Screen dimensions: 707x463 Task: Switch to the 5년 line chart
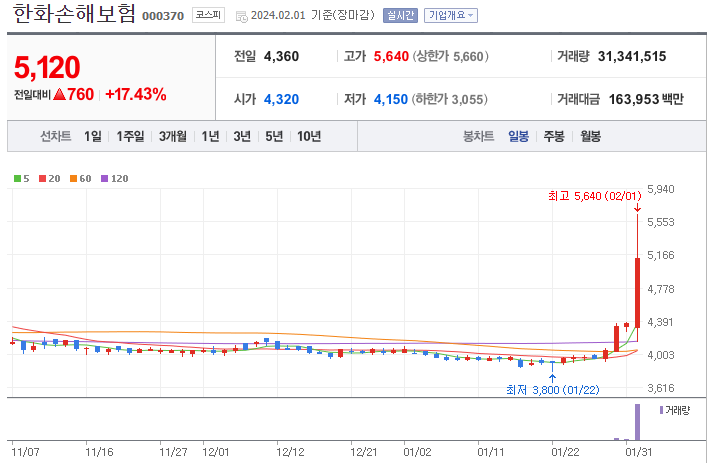274,136
